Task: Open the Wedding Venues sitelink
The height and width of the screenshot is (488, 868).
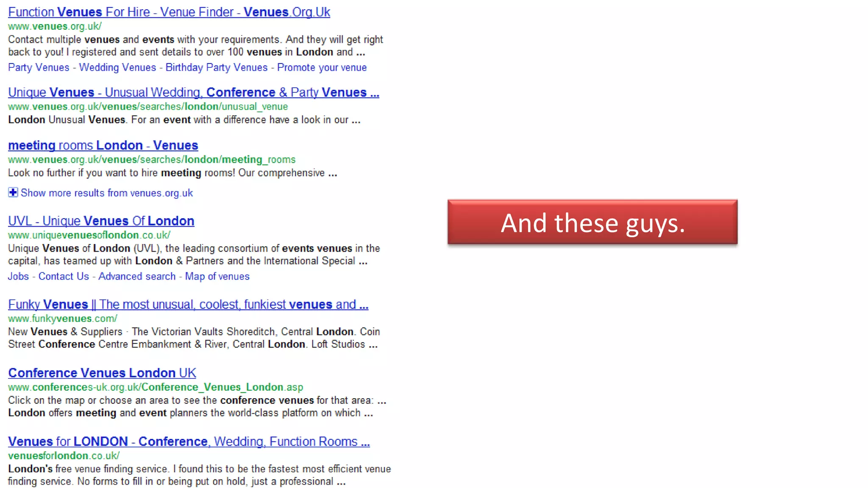Action: (x=117, y=68)
